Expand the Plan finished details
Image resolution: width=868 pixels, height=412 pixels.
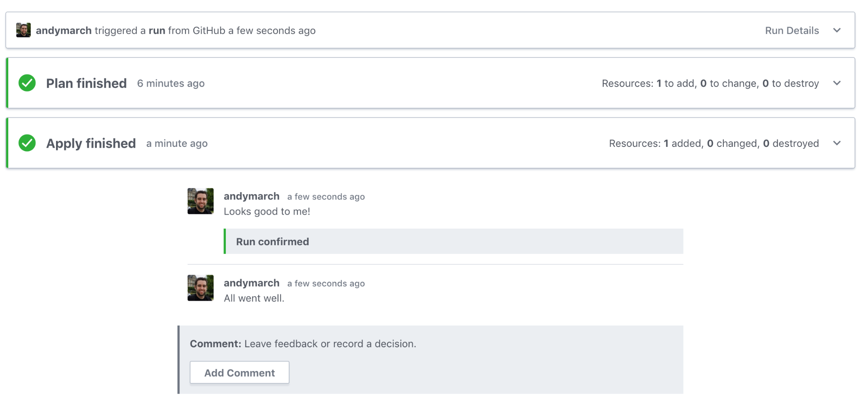837,83
